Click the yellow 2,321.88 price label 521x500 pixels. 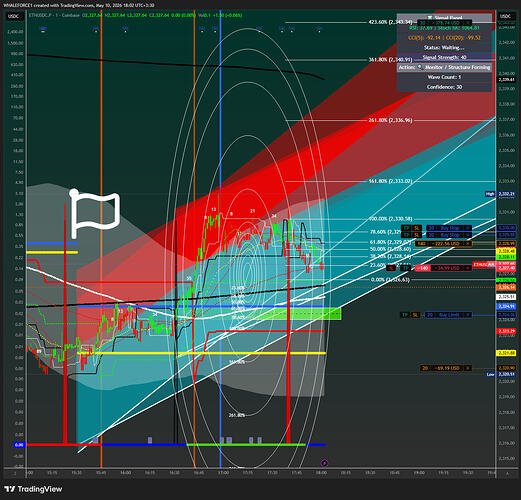(x=506, y=353)
